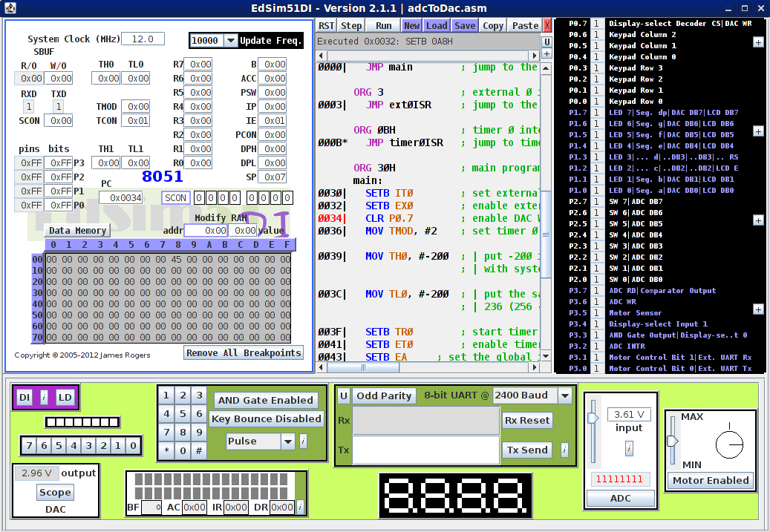
Task: Select the LD mode icon
Action: tap(65, 397)
